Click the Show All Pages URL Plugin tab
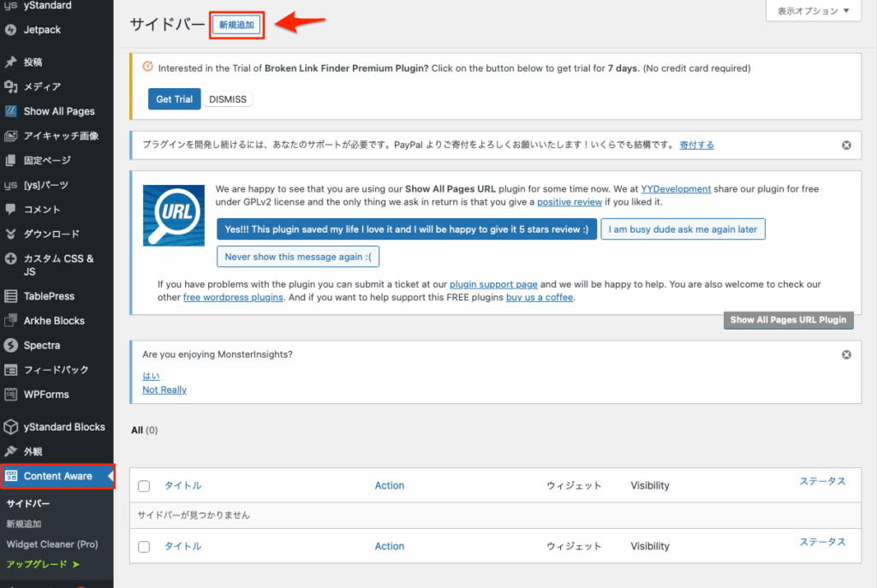The image size is (877, 588). coord(789,320)
